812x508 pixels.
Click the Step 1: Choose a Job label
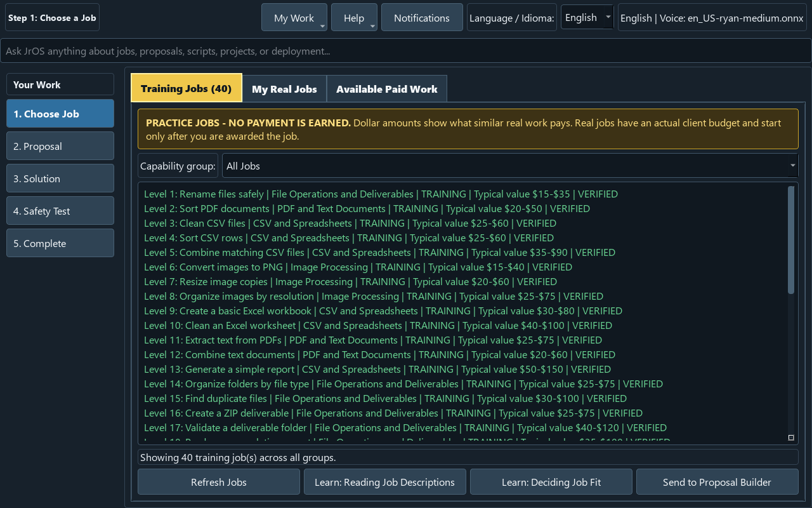coord(53,18)
